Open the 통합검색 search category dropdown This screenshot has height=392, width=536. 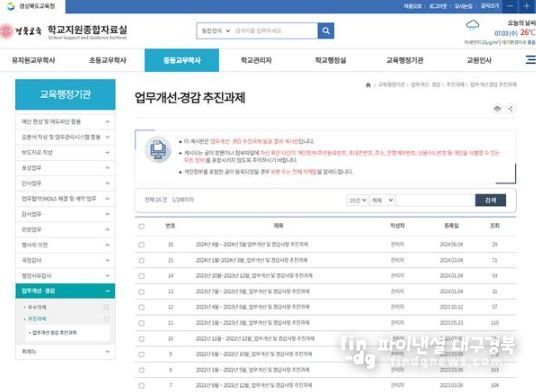point(215,31)
